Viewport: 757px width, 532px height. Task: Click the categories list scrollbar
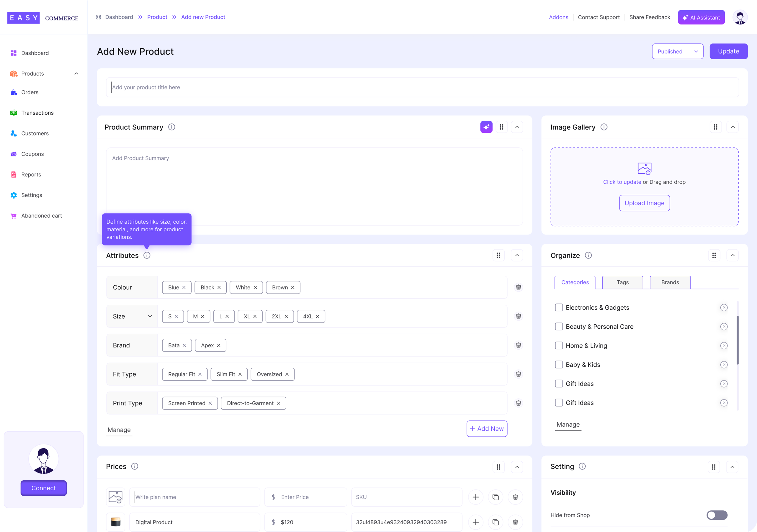pyautogui.click(x=737, y=340)
